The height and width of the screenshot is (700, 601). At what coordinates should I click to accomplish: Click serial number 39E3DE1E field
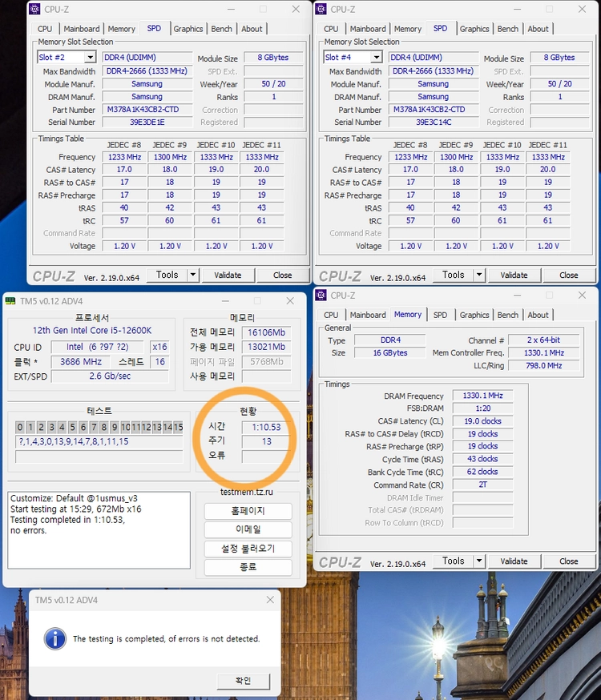pos(147,122)
